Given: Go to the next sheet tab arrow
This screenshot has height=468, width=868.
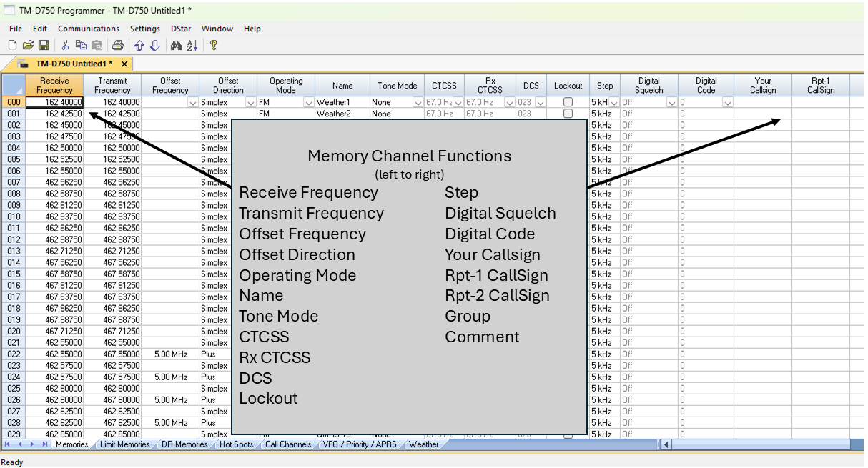Looking at the screenshot, I should (x=32, y=444).
